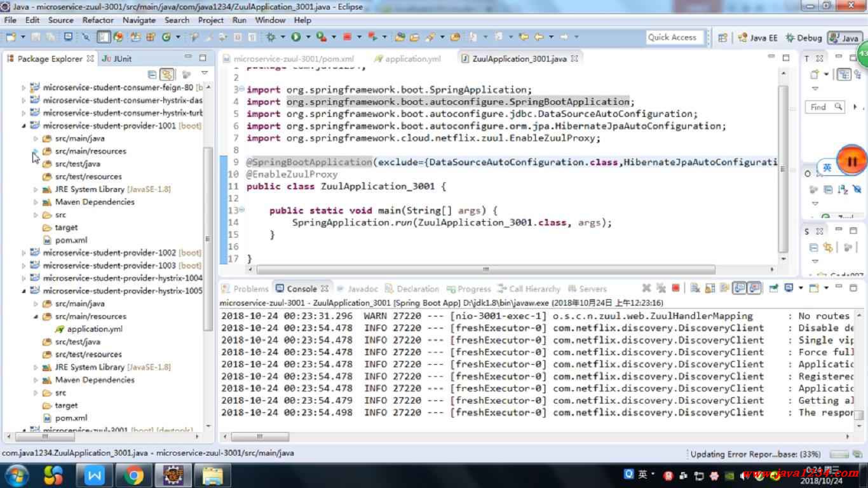
Task: Terminate the console process with red square
Action: 675,288
